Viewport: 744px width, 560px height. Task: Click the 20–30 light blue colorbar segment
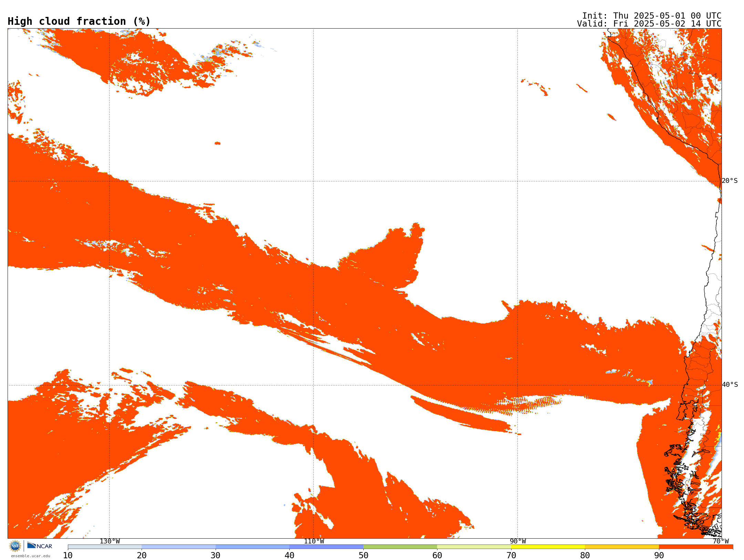coord(178,547)
